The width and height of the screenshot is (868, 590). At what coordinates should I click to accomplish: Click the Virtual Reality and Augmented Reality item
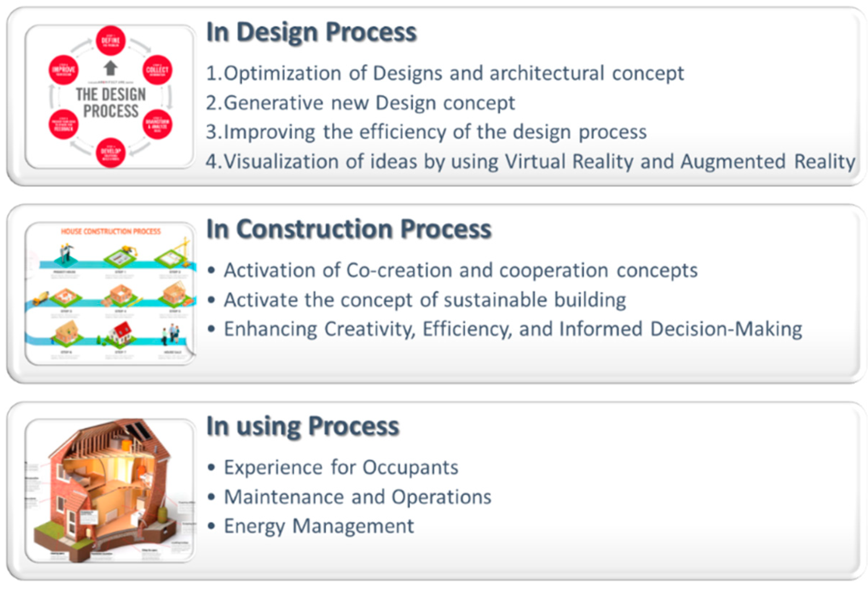530,162
